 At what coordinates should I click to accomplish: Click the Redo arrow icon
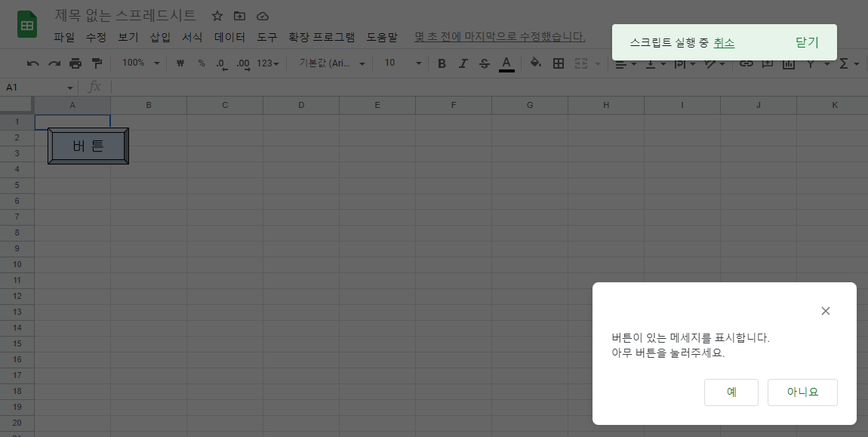point(54,63)
